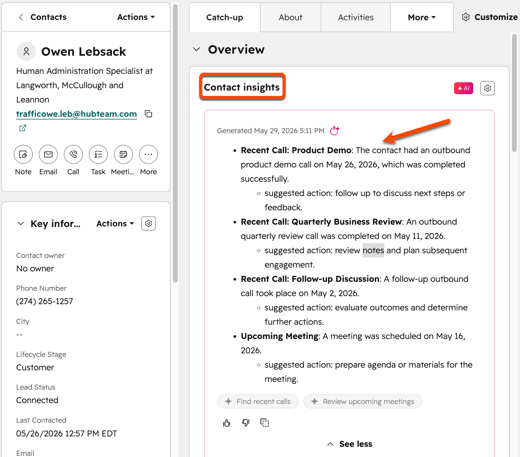Click the left sidebar scrollbar
520x457 pixels.
(x=175, y=143)
